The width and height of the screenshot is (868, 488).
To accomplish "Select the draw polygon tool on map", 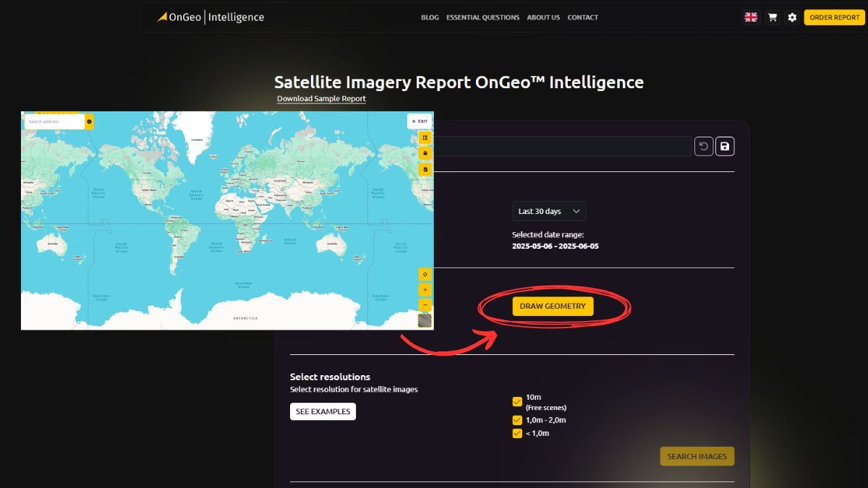I will pos(425,137).
